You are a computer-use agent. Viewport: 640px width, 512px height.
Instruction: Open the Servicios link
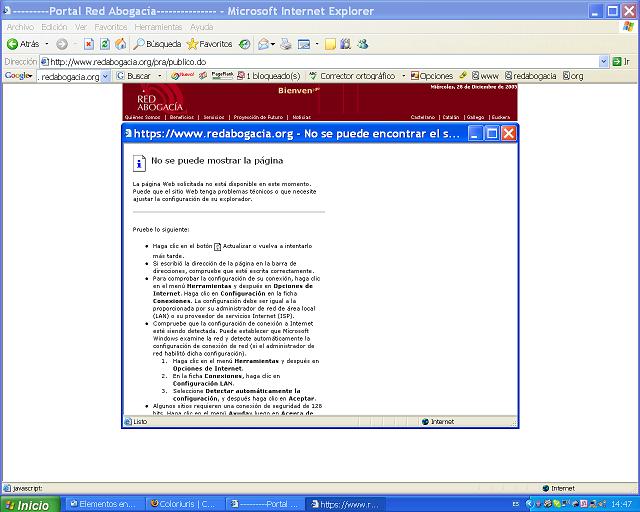pos(214,117)
